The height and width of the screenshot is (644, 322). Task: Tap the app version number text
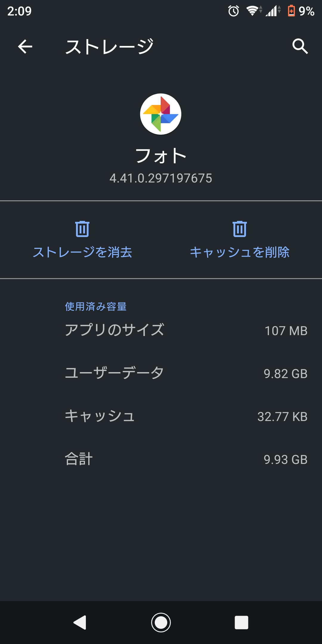tap(161, 178)
